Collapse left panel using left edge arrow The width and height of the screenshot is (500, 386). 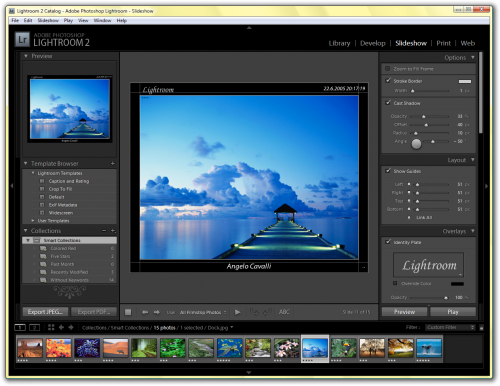(12, 186)
